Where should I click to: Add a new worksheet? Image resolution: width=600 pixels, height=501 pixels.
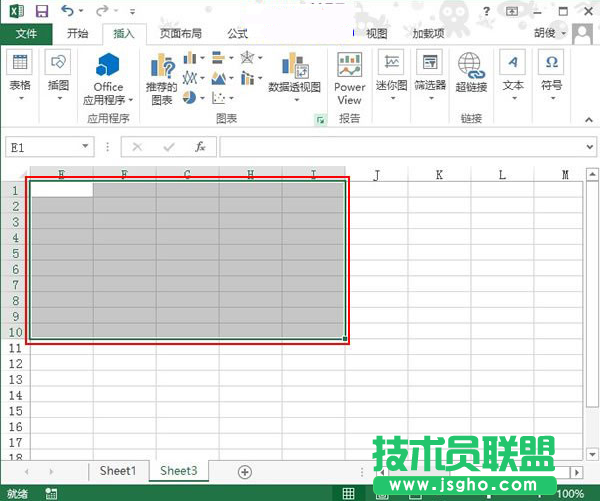pos(245,472)
